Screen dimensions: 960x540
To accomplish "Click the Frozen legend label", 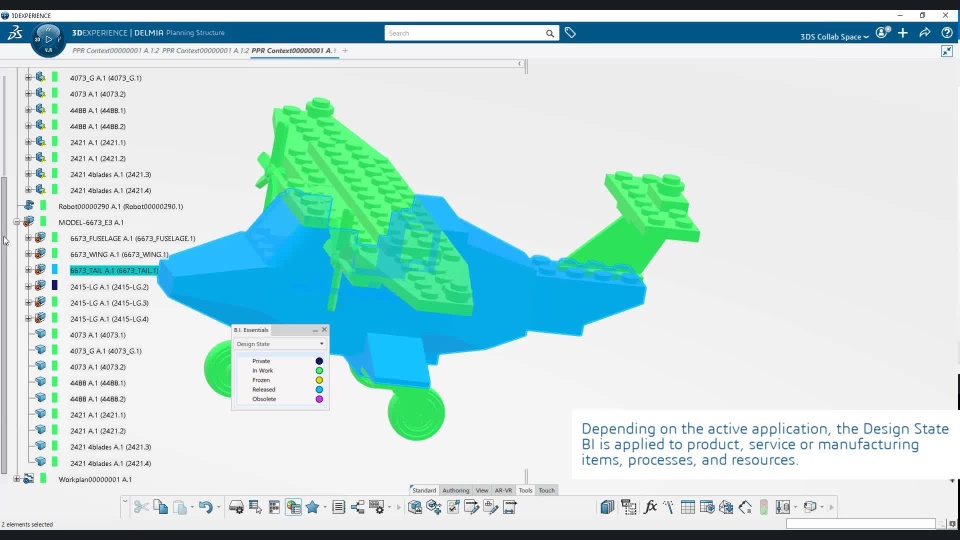I will click(x=261, y=380).
